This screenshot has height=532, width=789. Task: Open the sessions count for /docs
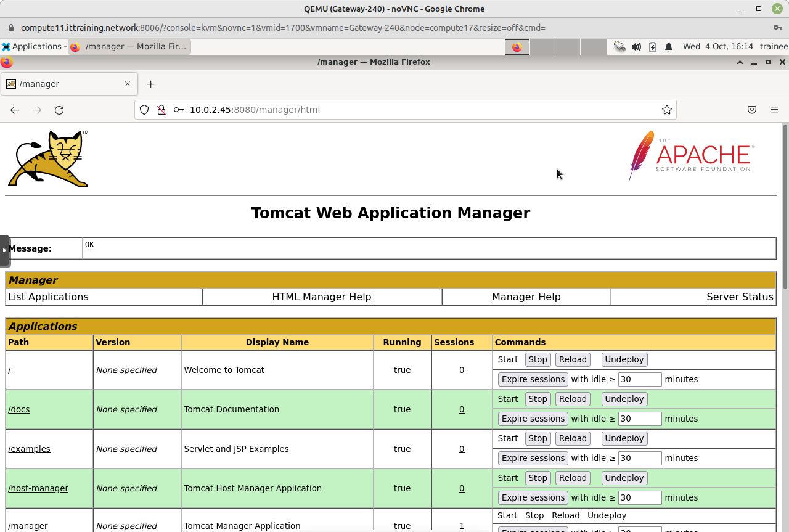462,409
